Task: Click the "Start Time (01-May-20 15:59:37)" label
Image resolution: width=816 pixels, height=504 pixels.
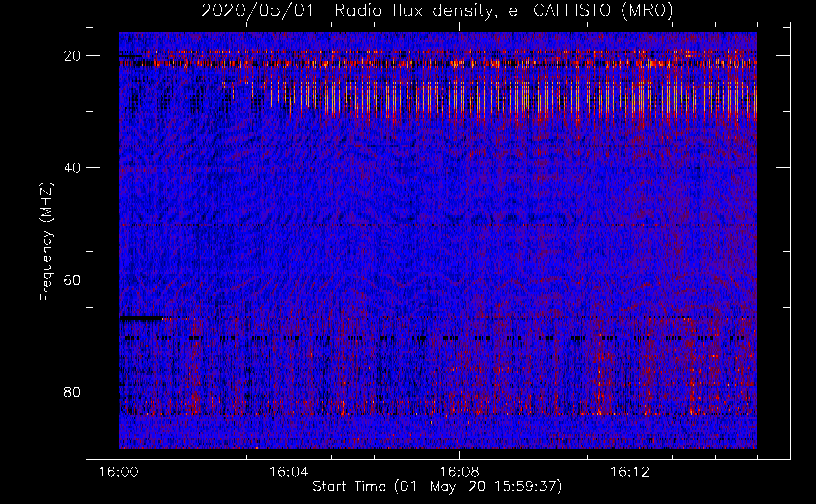Action: coord(437,487)
